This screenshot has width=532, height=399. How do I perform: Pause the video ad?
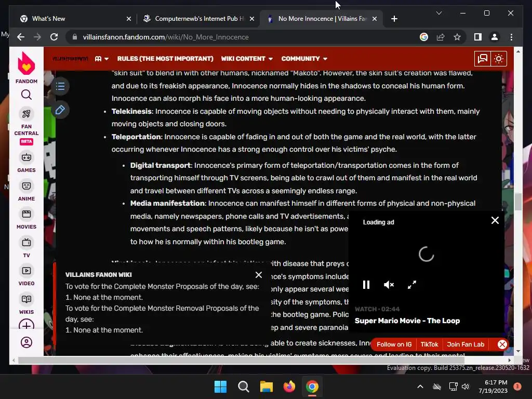pyautogui.click(x=366, y=285)
